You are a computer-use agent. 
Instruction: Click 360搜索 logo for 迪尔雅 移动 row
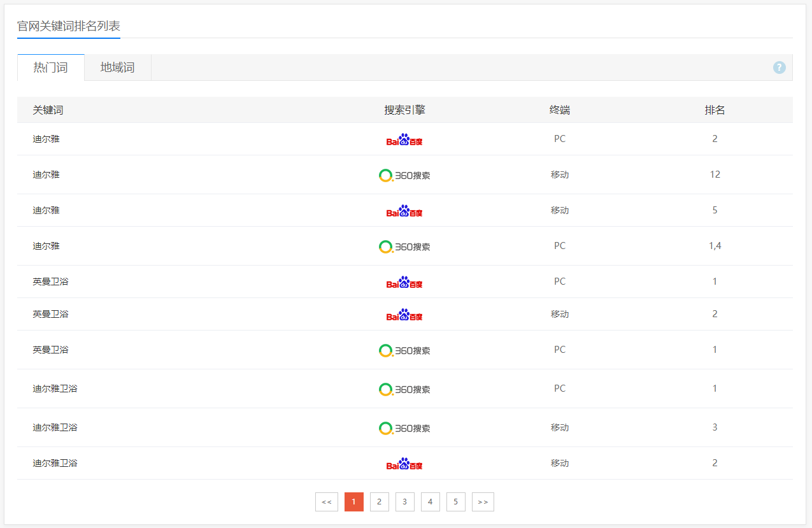pyautogui.click(x=404, y=175)
